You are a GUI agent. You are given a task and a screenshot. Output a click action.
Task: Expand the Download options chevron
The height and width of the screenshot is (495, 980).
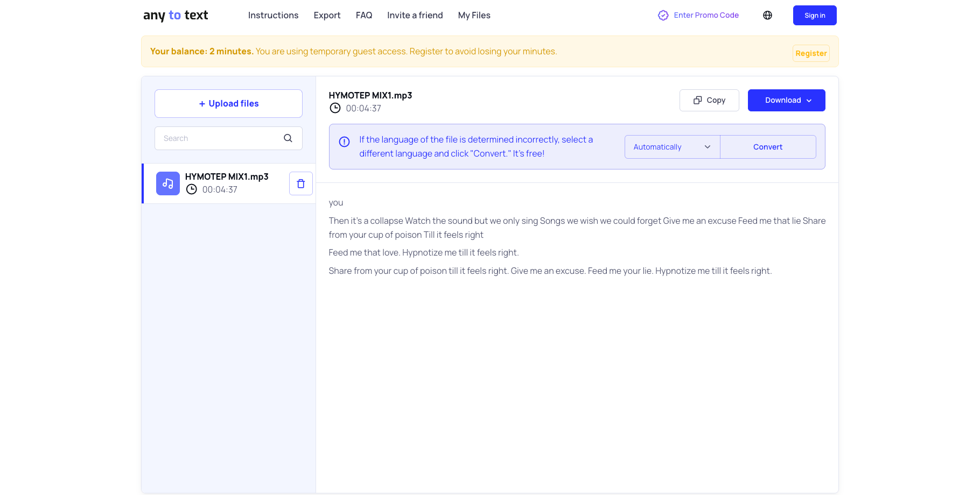click(x=809, y=100)
